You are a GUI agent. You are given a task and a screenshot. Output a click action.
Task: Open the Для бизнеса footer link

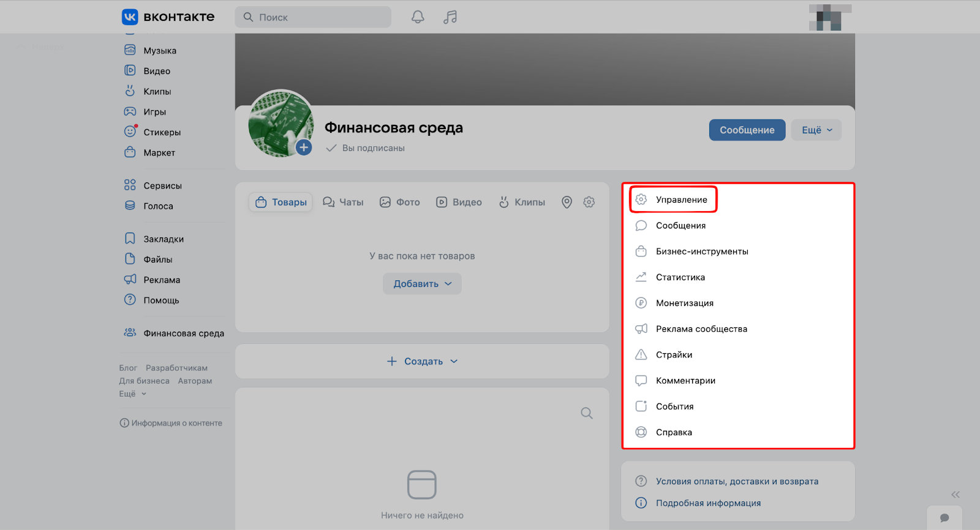144,381
